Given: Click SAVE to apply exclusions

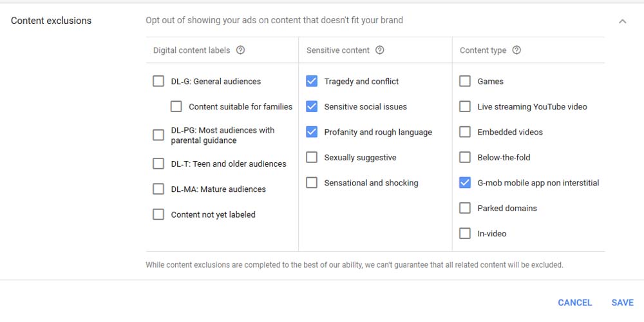Looking at the screenshot, I should 622,303.
